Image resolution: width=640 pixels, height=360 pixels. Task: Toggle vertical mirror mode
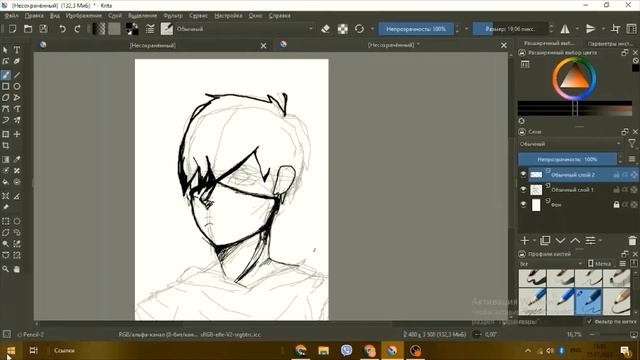coord(590,29)
